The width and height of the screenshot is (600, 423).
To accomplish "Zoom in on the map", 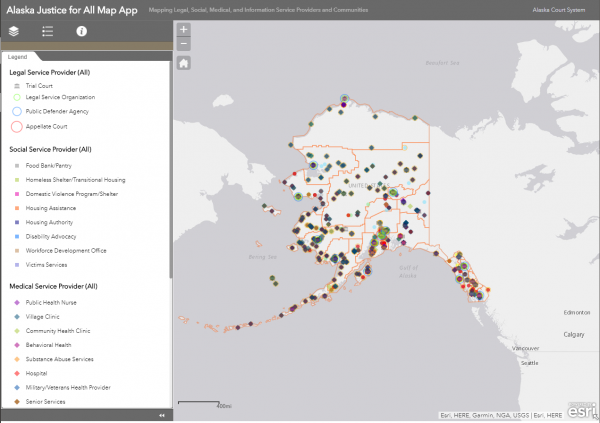I will (x=184, y=30).
